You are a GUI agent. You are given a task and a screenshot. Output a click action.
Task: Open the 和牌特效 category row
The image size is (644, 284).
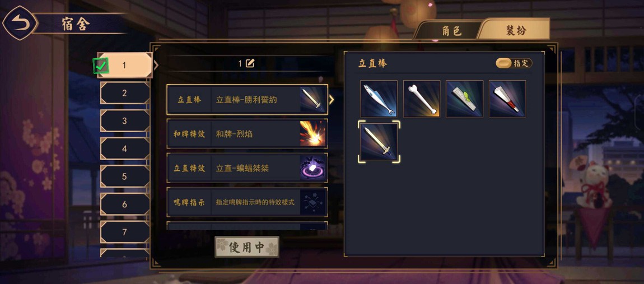click(x=248, y=133)
